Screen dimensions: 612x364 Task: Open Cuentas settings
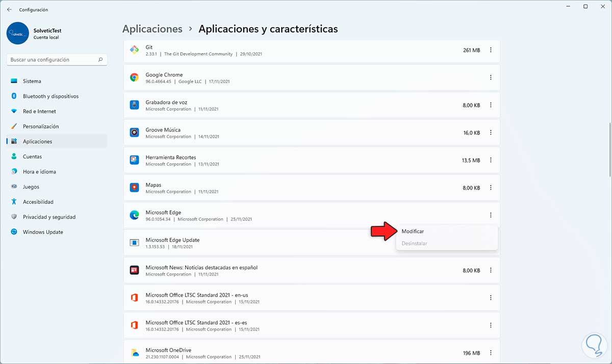(57, 157)
